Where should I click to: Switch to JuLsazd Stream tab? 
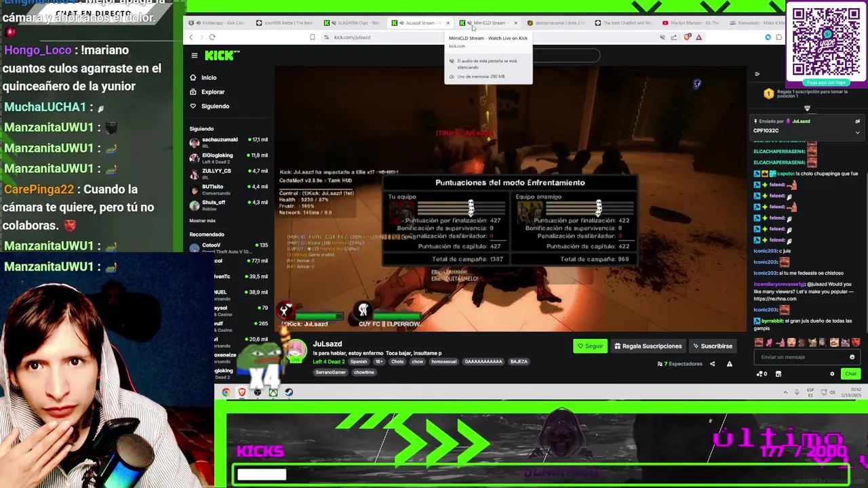pos(419,23)
